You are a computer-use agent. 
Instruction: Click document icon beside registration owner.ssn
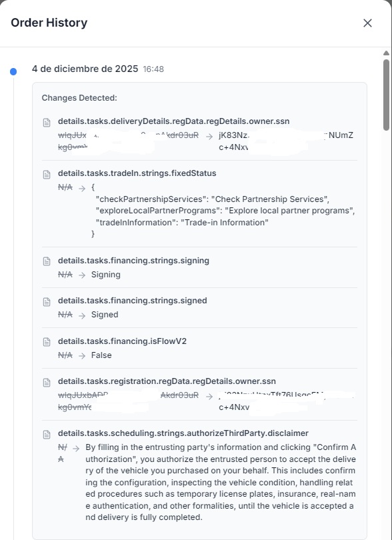click(47, 383)
